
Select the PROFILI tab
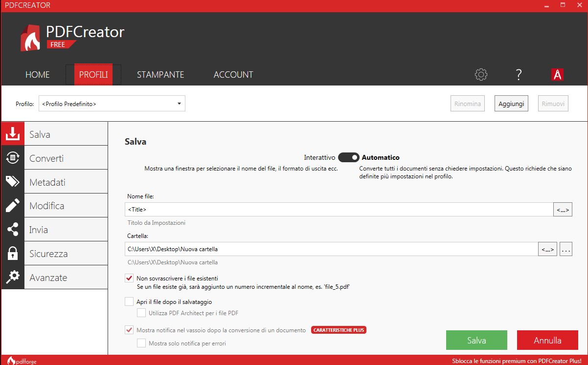coord(93,75)
